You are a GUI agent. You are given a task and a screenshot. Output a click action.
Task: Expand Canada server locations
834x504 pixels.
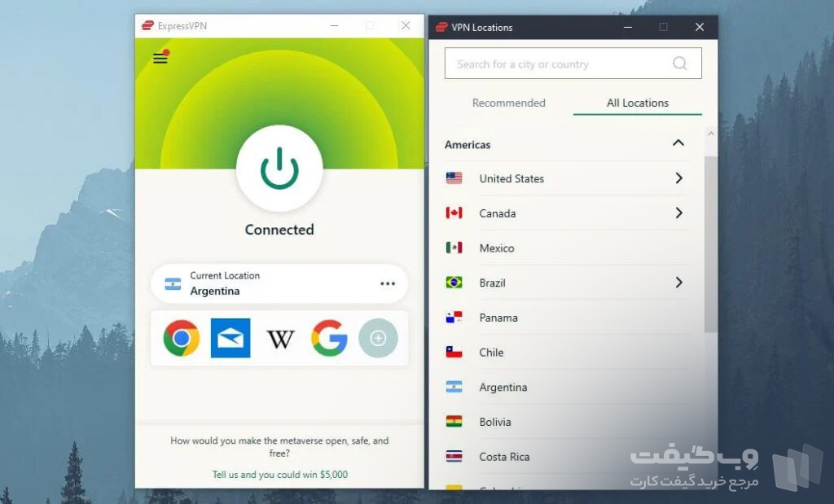(678, 213)
